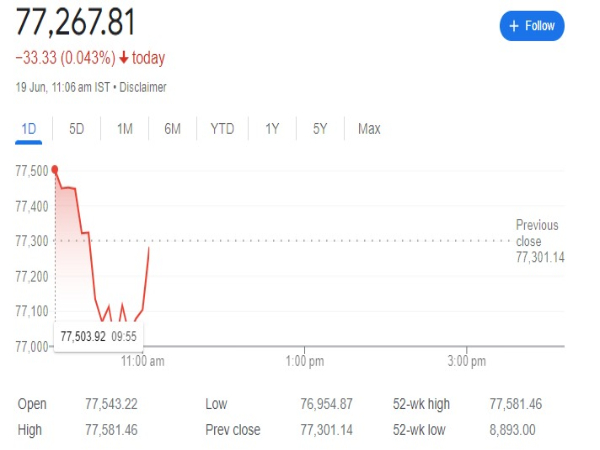
Task: Click the 1:00 pm axis label
Action: 304,360
